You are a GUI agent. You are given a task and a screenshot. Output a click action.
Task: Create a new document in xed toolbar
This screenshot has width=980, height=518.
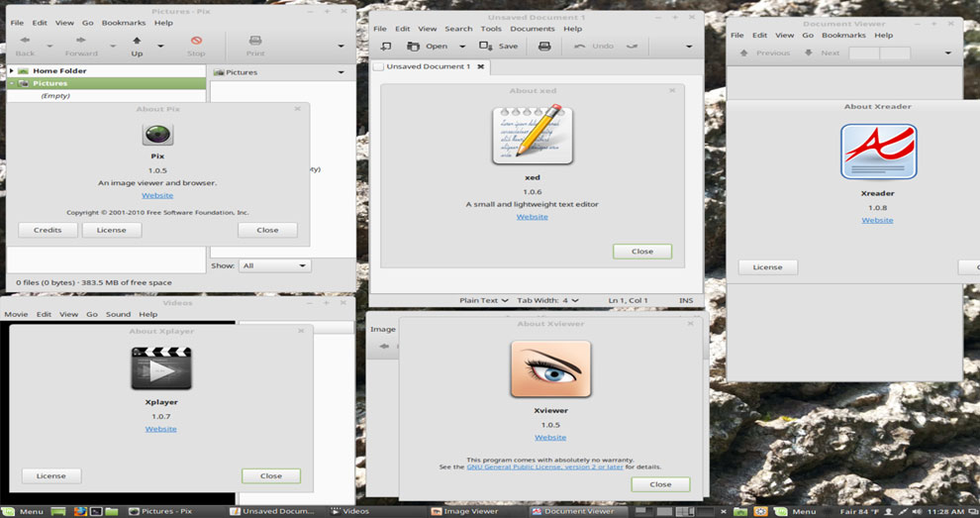pyautogui.click(x=386, y=47)
